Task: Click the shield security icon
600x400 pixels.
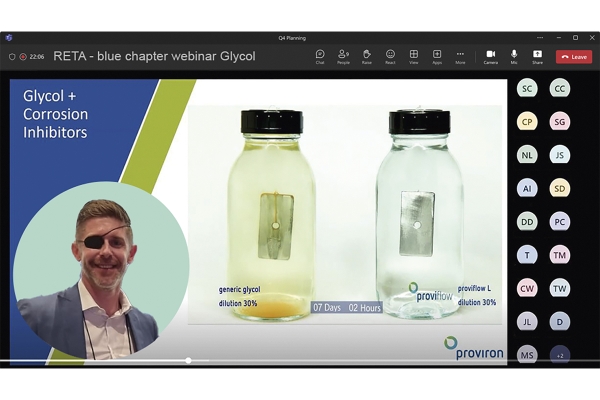Action: coord(12,57)
